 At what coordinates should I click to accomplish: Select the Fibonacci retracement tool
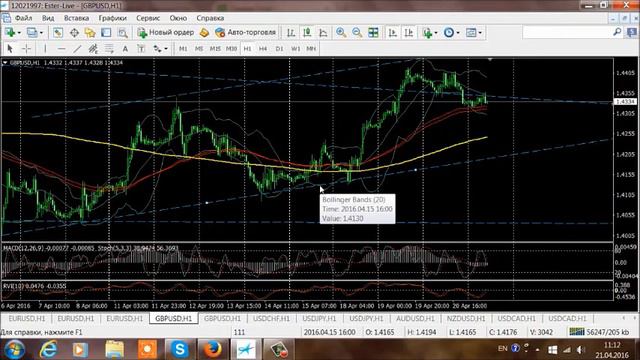109,49
